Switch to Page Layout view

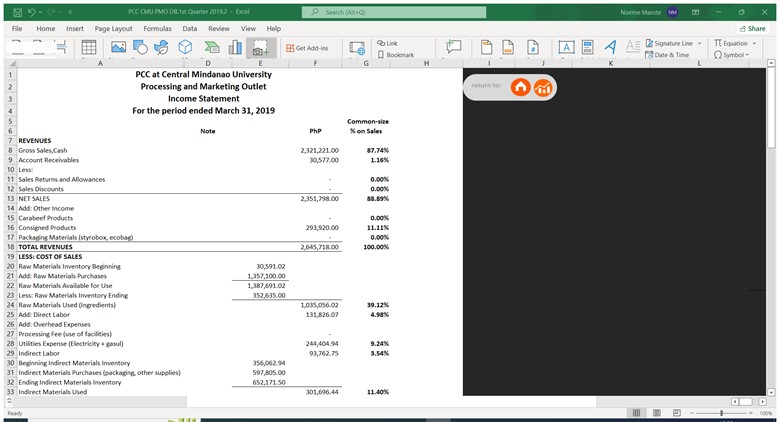(657, 413)
